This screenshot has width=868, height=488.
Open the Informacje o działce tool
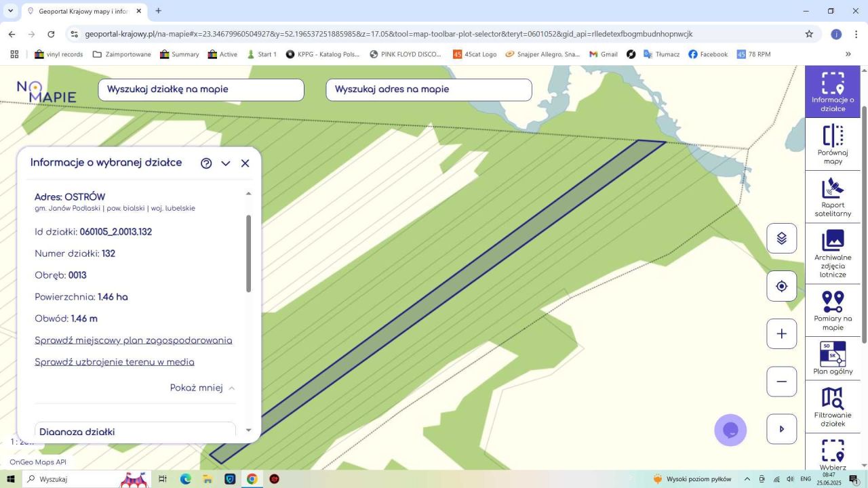(833, 91)
